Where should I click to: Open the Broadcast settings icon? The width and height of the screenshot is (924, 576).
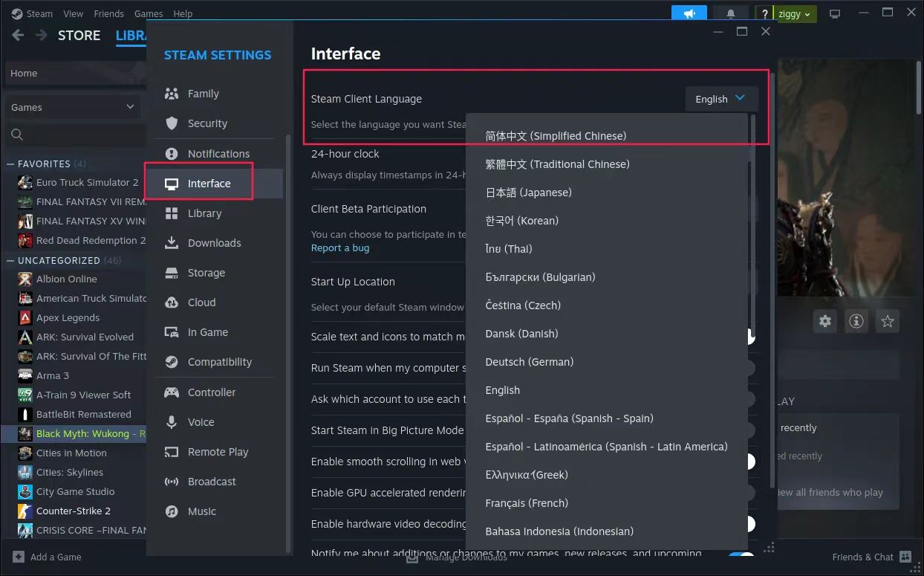pyautogui.click(x=172, y=482)
